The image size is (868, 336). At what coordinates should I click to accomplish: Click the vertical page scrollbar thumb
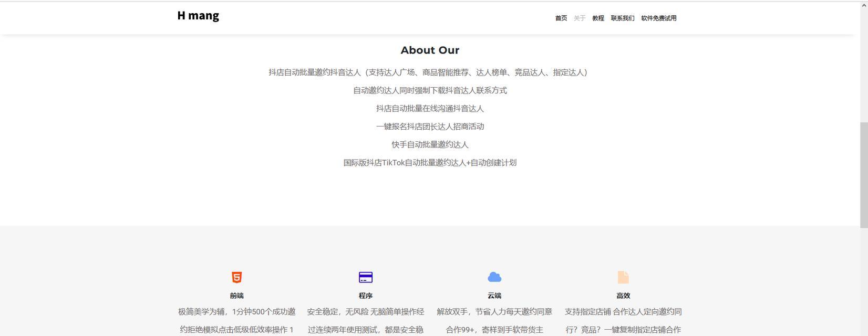pyautogui.click(x=864, y=175)
